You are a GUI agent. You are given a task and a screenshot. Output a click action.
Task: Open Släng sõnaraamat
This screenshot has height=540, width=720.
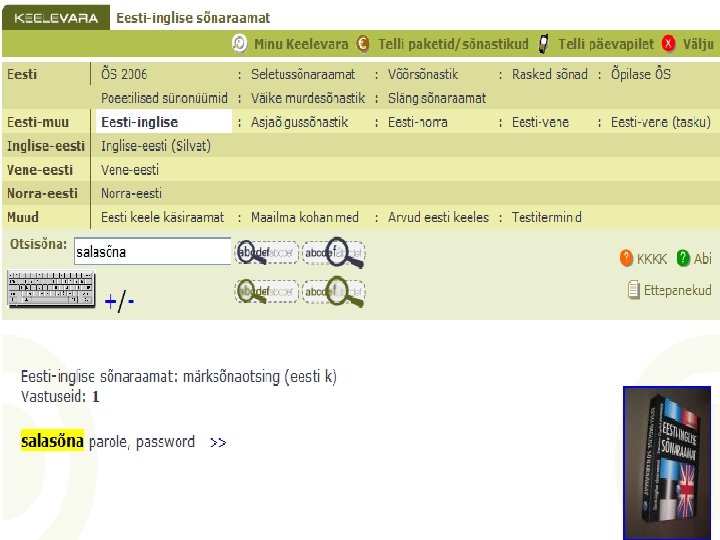click(437, 98)
